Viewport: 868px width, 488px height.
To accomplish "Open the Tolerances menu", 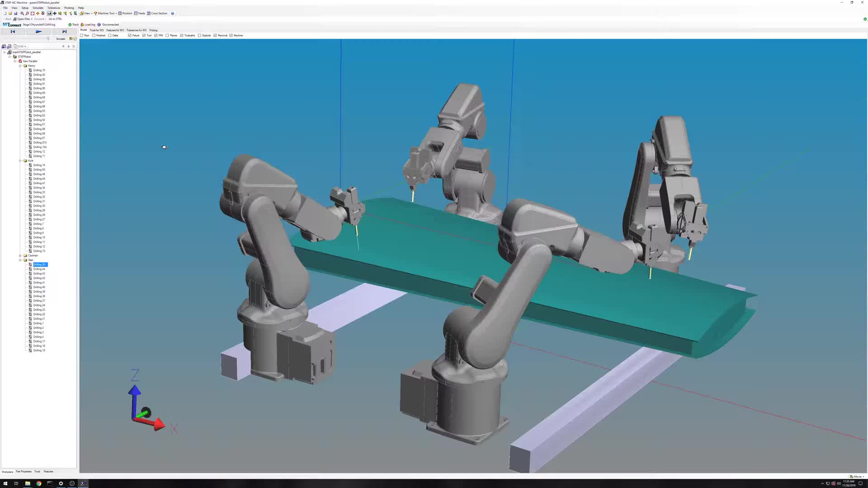I will [53, 8].
